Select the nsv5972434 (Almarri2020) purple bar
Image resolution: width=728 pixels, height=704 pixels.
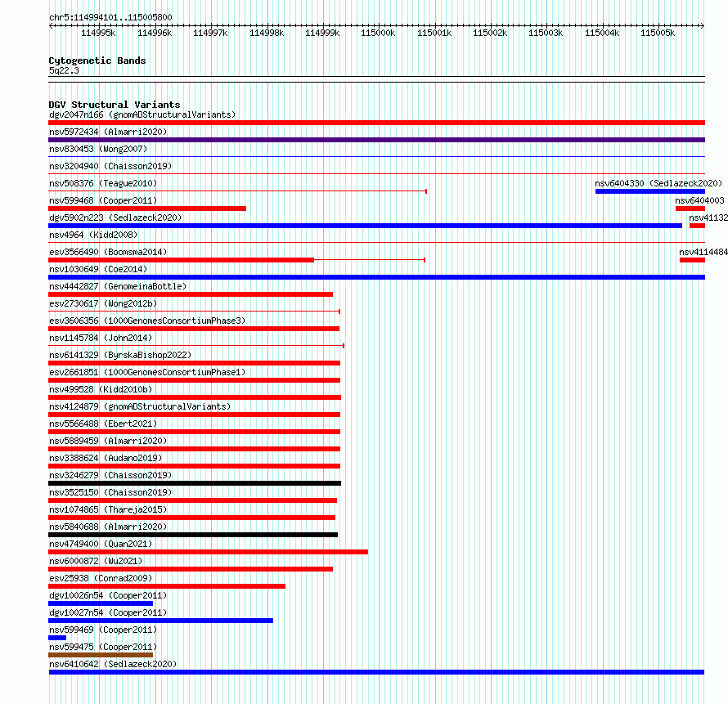click(x=376, y=140)
